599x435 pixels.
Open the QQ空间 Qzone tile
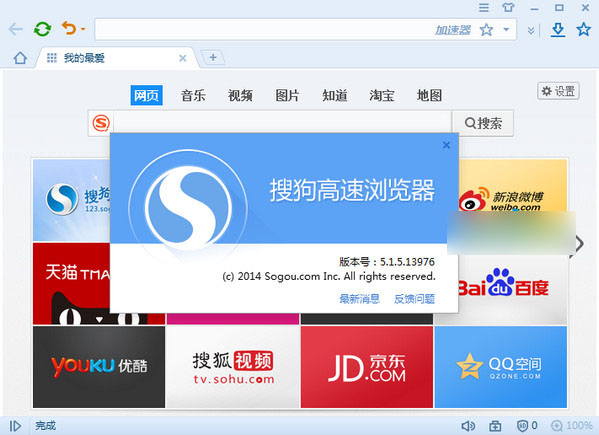click(x=501, y=367)
